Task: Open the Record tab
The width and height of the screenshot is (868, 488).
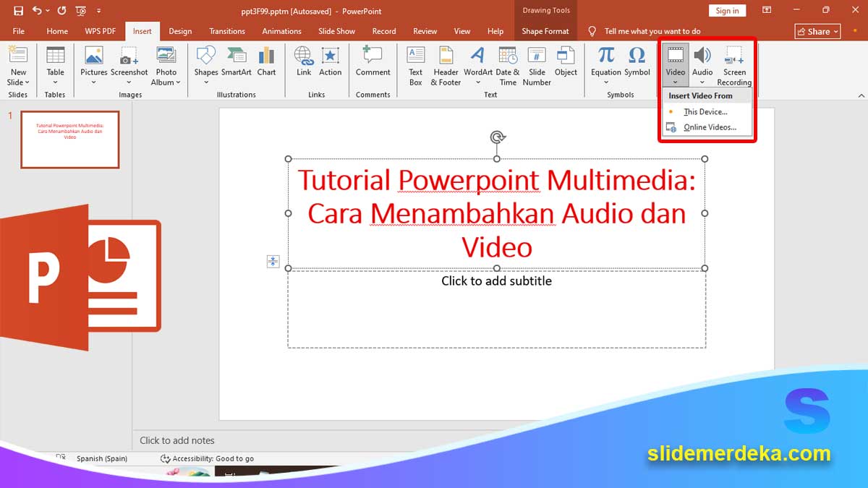Action: [x=384, y=31]
